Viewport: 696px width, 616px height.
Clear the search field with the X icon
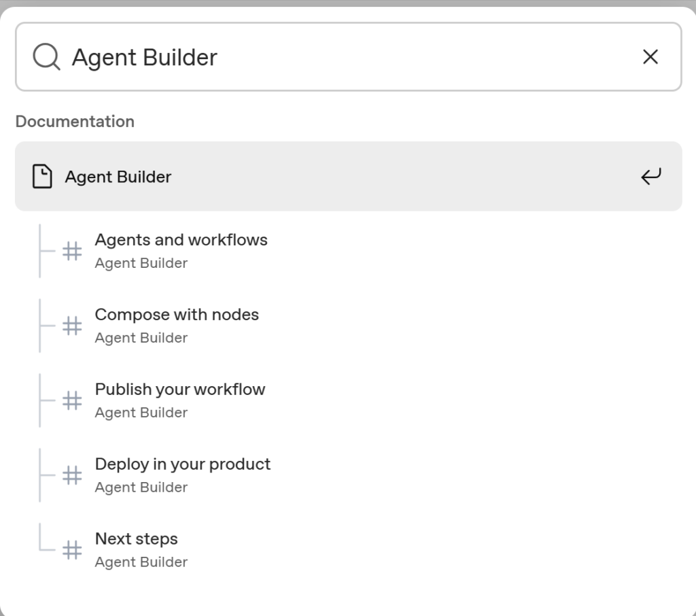650,57
